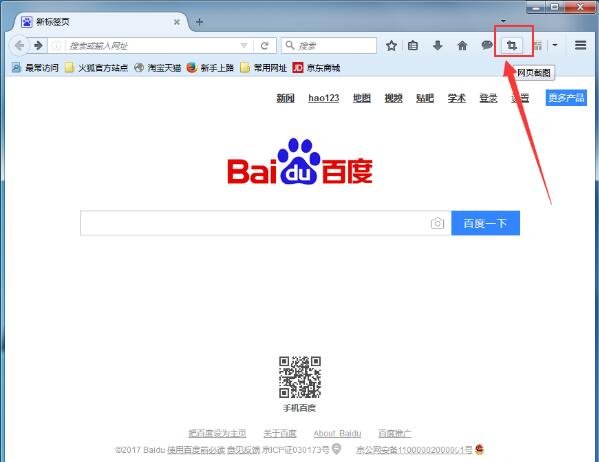
Task: Open the 京东商城 bookmark
Action: 316,68
